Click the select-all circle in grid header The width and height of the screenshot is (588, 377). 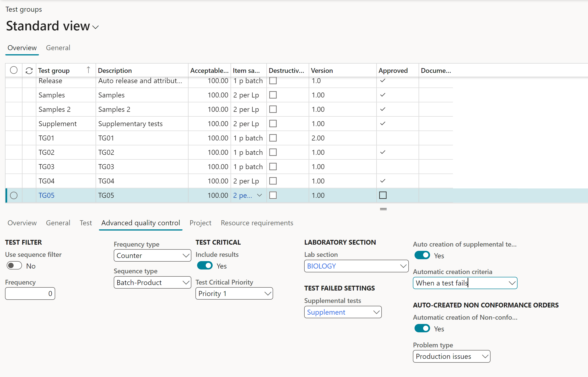pyautogui.click(x=14, y=70)
